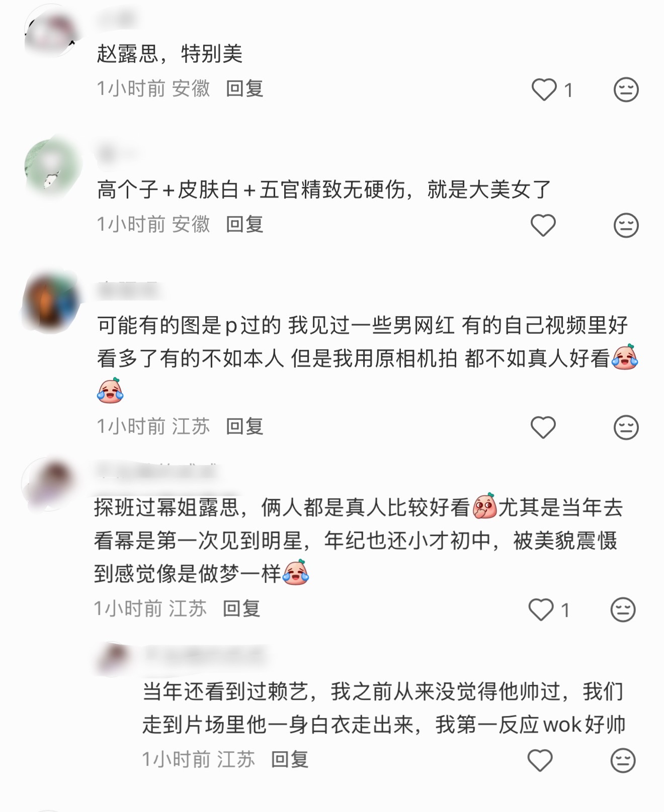Like the 可能有的图是p过的 comment
Screen dimensions: 664x812
point(543,427)
